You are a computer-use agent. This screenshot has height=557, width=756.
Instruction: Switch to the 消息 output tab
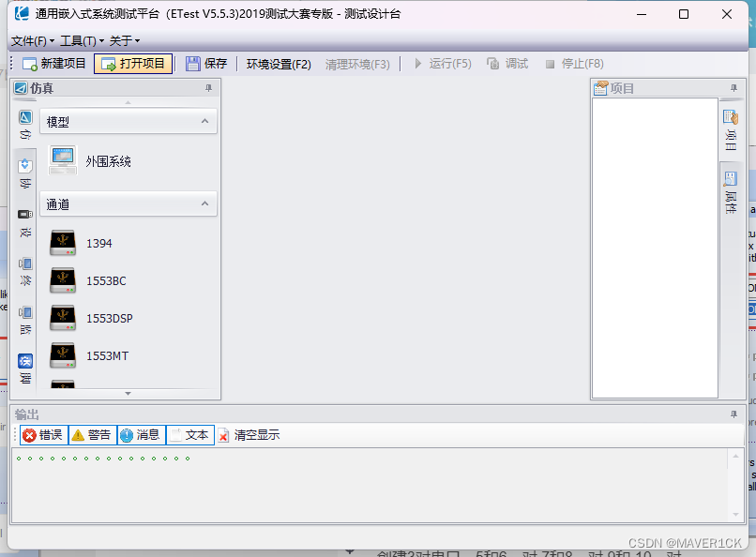pyautogui.click(x=140, y=434)
